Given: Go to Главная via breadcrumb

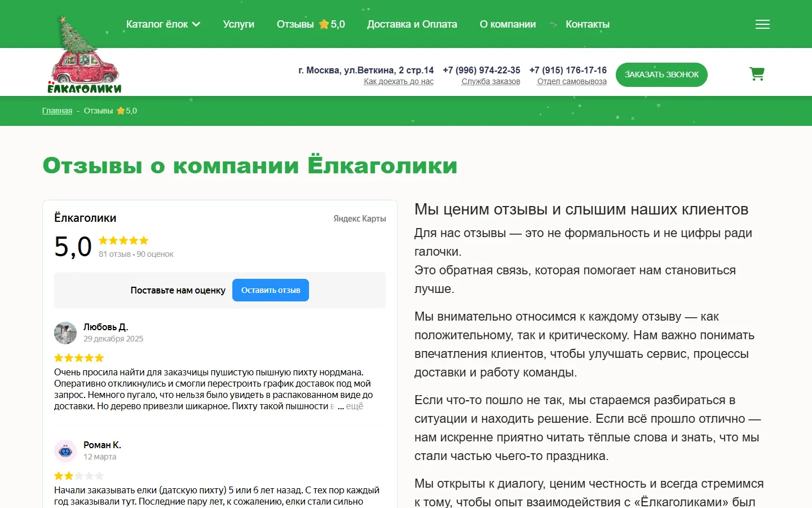Looking at the screenshot, I should point(57,111).
